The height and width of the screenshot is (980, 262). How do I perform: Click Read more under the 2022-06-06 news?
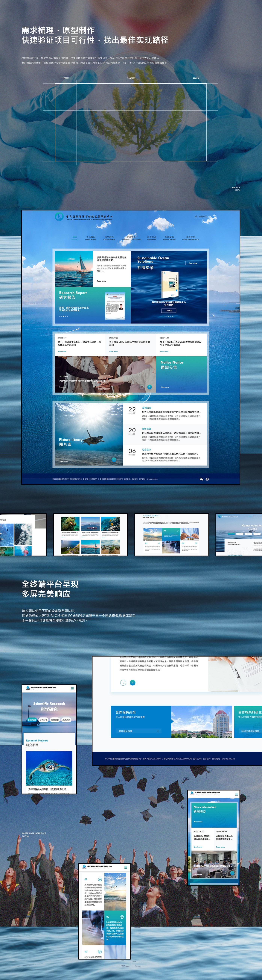pos(221,847)
